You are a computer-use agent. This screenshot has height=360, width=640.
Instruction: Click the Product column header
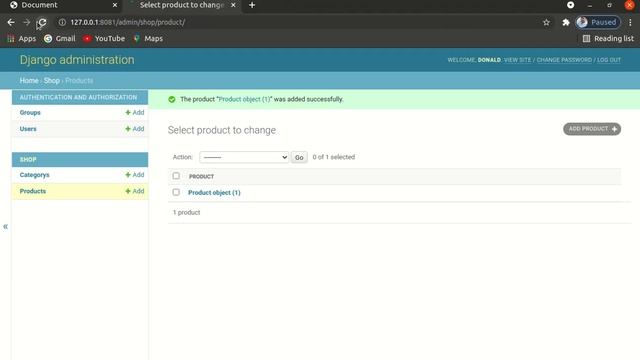[201, 176]
